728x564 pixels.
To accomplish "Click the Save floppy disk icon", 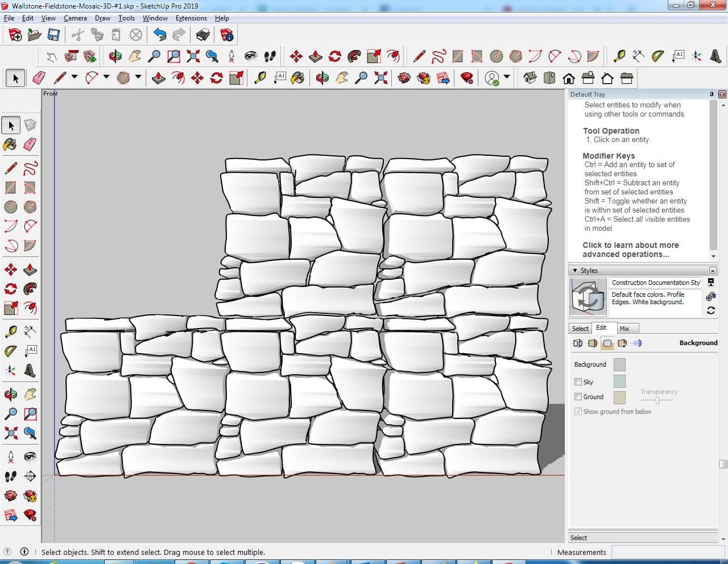I will 53,35.
